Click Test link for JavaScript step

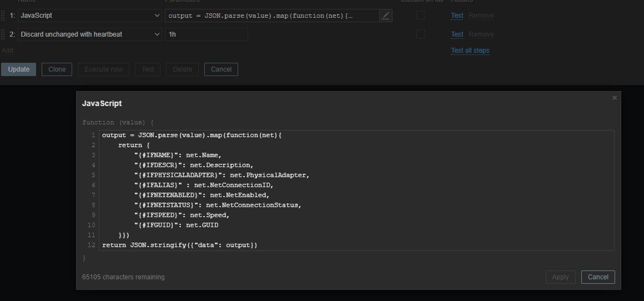pyautogui.click(x=457, y=16)
